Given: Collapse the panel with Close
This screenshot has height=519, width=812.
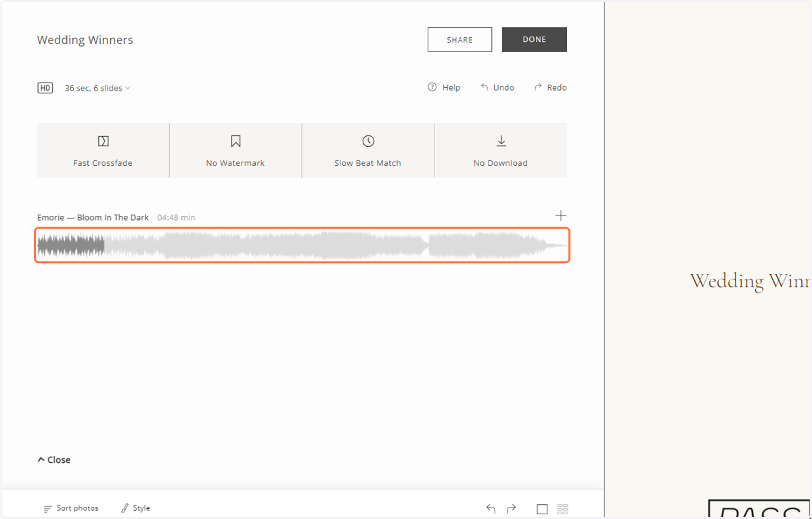Looking at the screenshot, I should 54,459.
